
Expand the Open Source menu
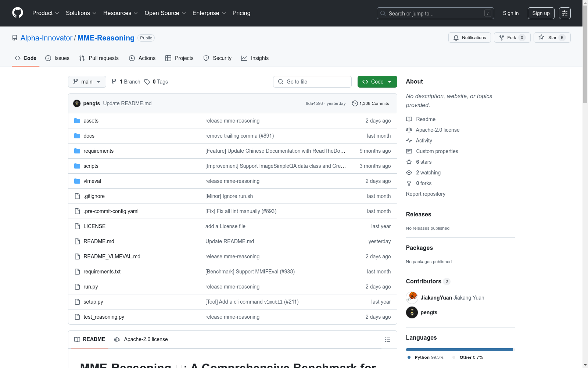165,13
